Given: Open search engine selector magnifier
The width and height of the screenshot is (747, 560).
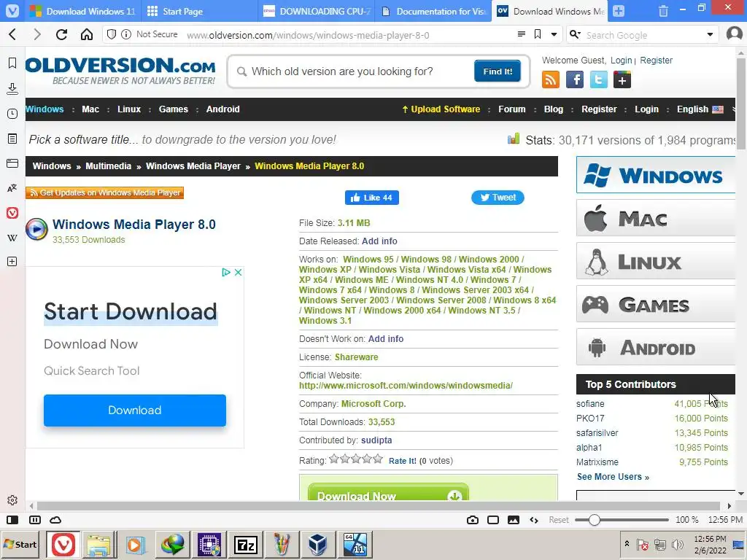Looking at the screenshot, I should point(575,34).
